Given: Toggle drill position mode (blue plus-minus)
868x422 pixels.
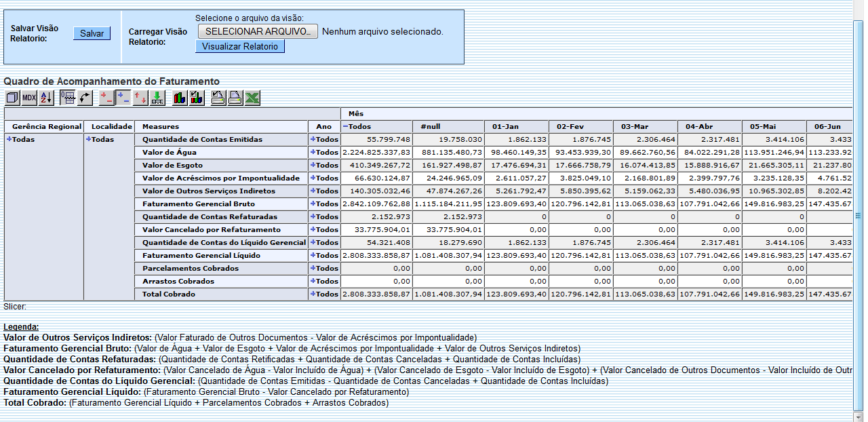Looking at the screenshot, I should point(122,98).
